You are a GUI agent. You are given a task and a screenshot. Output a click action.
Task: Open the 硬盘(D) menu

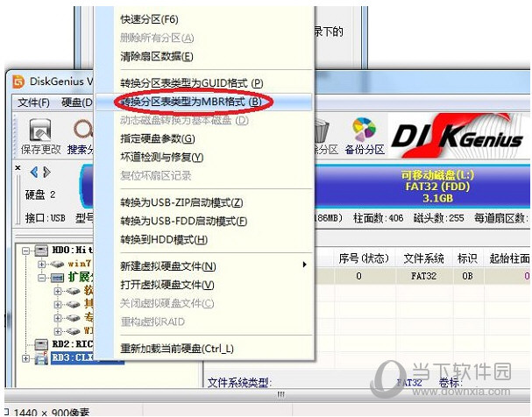(x=77, y=102)
